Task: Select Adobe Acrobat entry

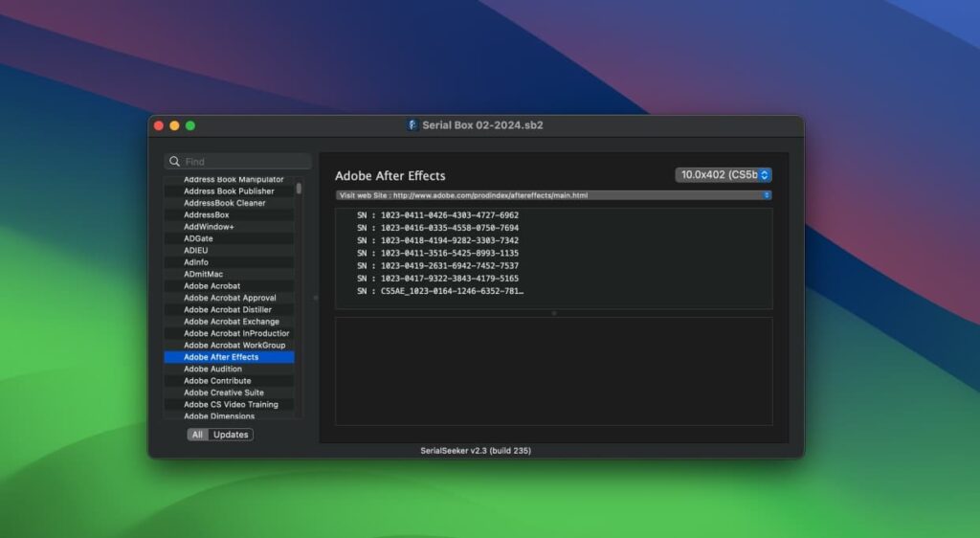Action: (x=229, y=286)
